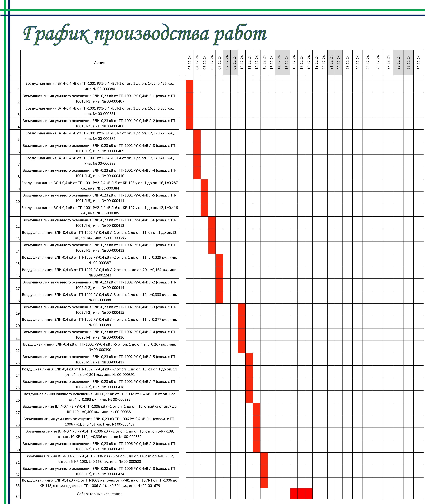Select row number 34 cell
This screenshot has width=425, height=504.
pos(15,494)
